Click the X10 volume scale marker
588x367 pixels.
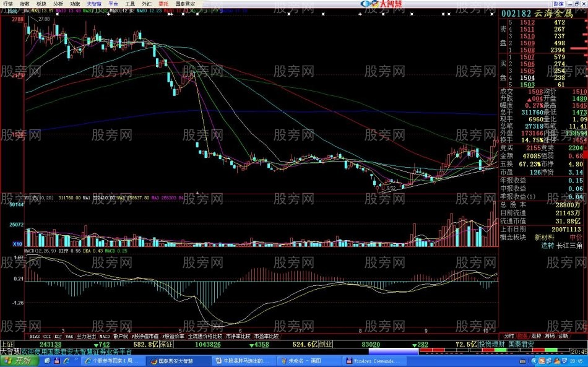coord(17,244)
